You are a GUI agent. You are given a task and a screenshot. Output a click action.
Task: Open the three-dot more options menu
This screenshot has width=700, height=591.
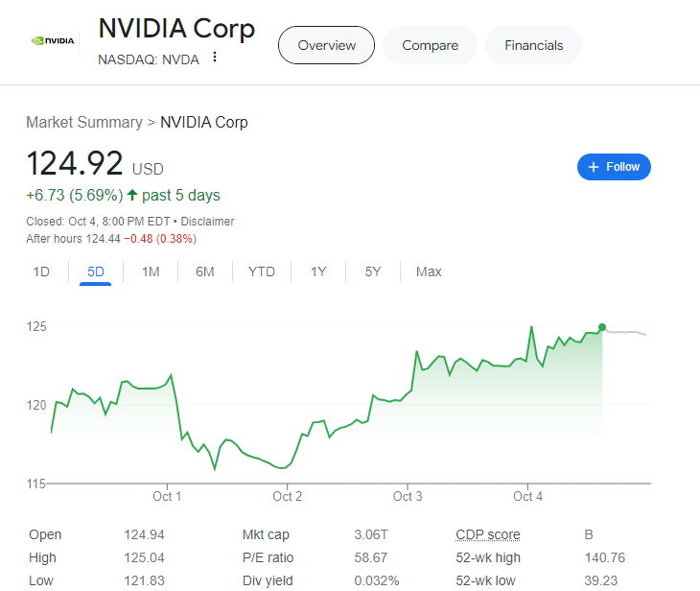pyautogui.click(x=215, y=58)
